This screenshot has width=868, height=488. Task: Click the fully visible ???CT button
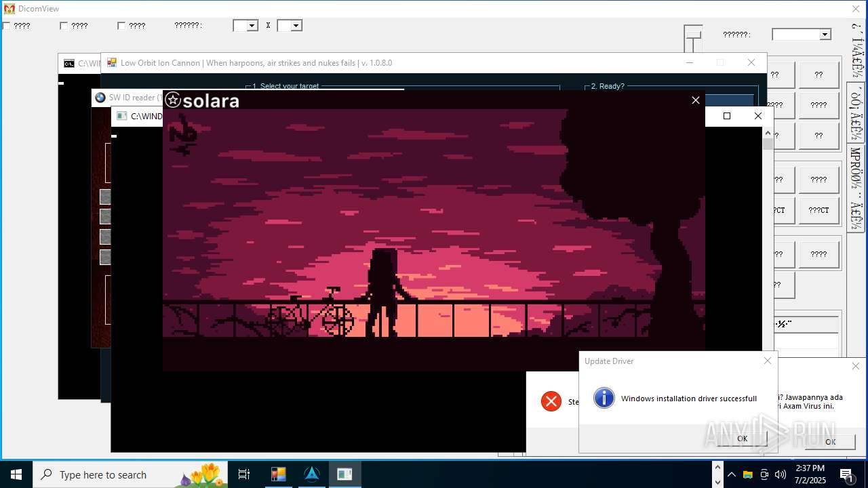tap(818, 210)
